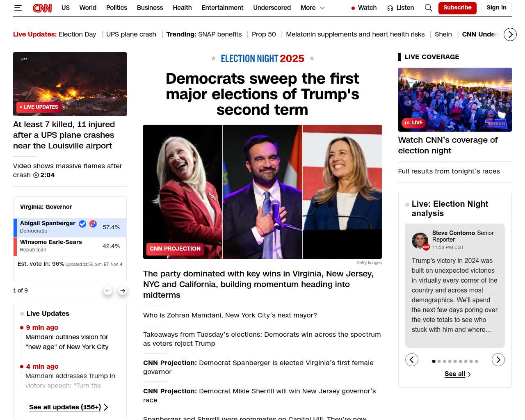Viewport: 525px width, 420px height.
Task: Open Election Day live updates link
Action: (78, 34)
